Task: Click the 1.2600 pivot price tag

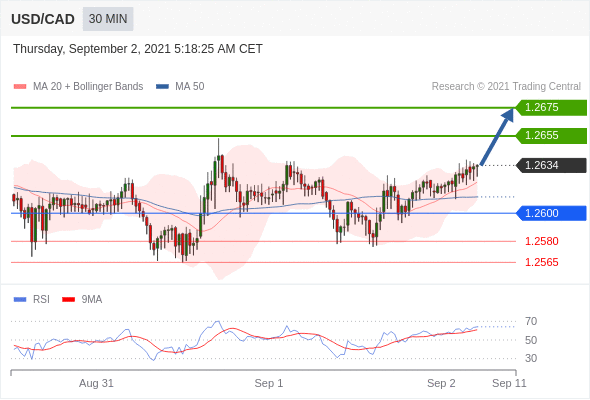Action: [551, 213]
